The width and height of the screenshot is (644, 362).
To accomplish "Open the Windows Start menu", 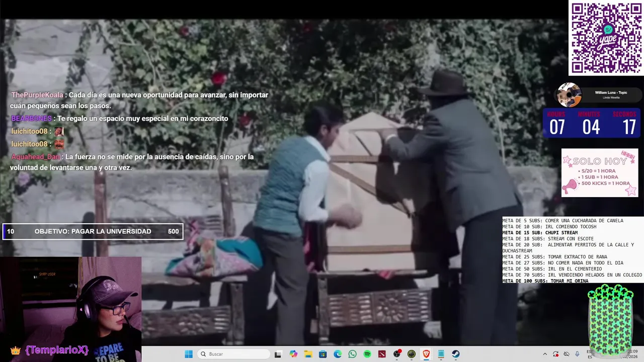I will 189,354.
